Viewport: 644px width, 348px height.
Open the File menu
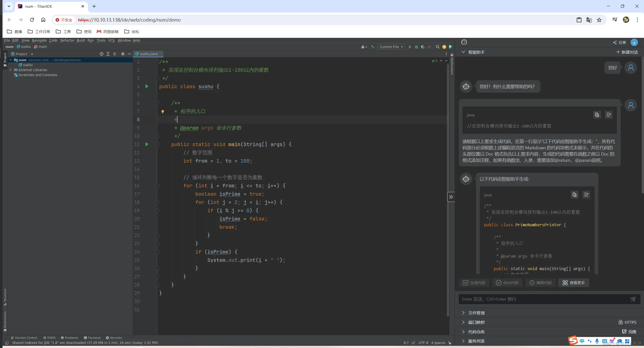(x=7, y=40)
